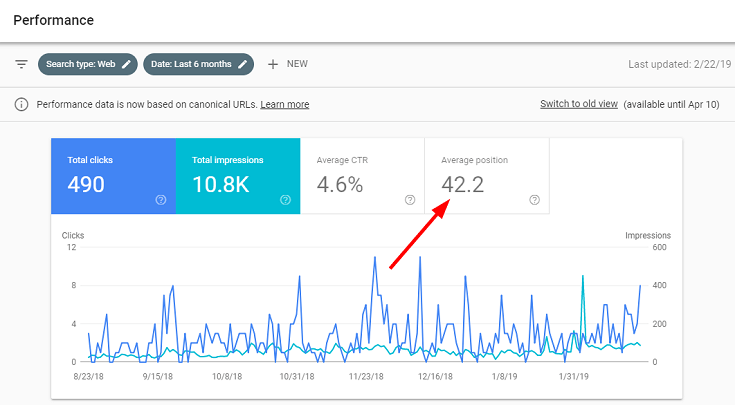Follow the Learn more link
This screenshot has height=405, width=735.
[x=285, y=104]
